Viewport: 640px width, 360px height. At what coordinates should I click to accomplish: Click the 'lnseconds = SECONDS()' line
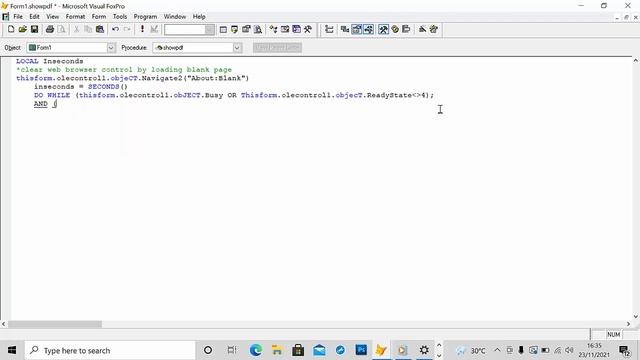[x=81, y=87]
